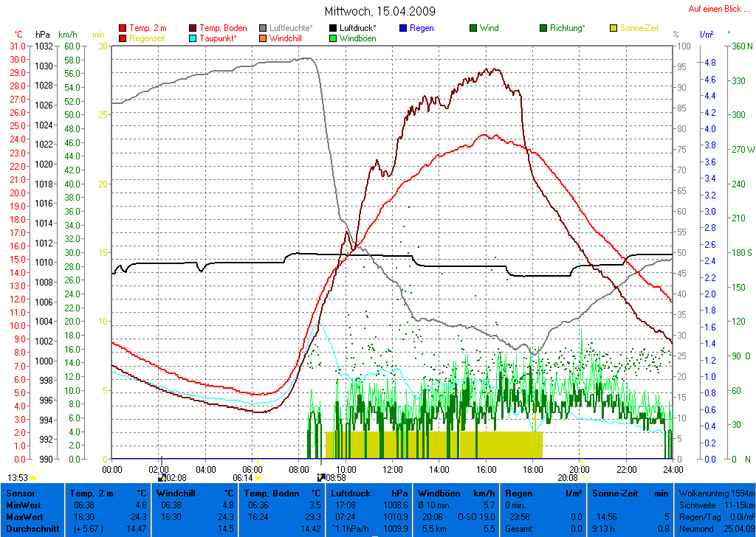Open the 'Auf einen Blick ...' link
Viewport: 756px width, 537px height.
pos(715,9)
